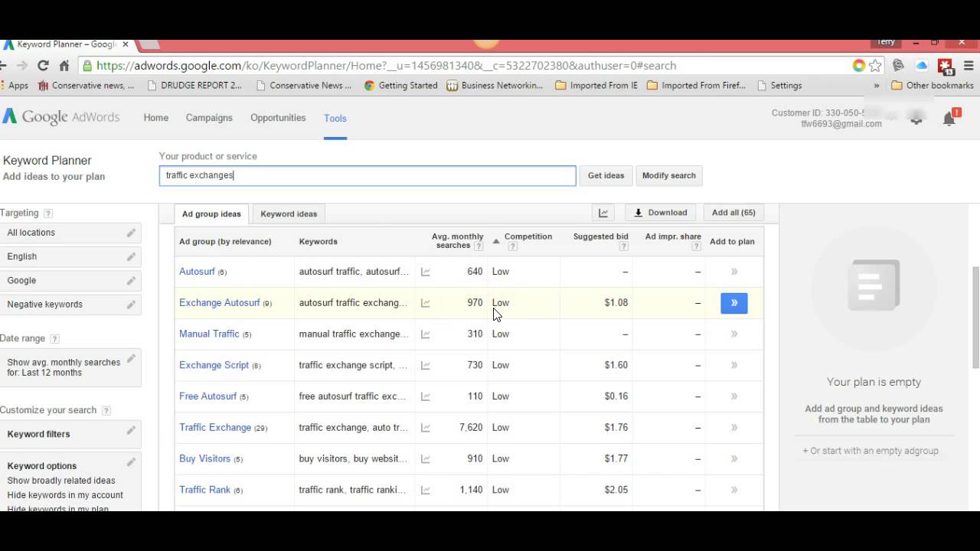Sort by Suggested bid column header

click(600, 237)
